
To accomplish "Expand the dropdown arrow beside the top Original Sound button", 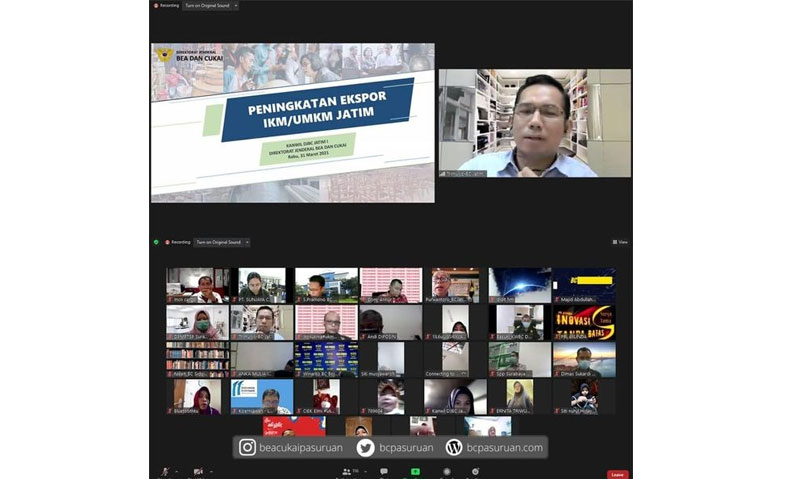I will click(236, 5).
